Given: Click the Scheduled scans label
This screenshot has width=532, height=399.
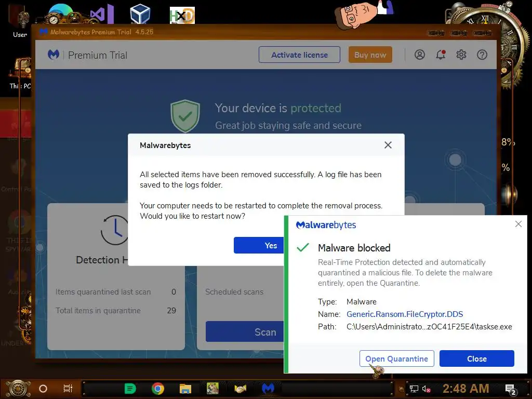Looking at the screenshot, I should tap(234, 292).
